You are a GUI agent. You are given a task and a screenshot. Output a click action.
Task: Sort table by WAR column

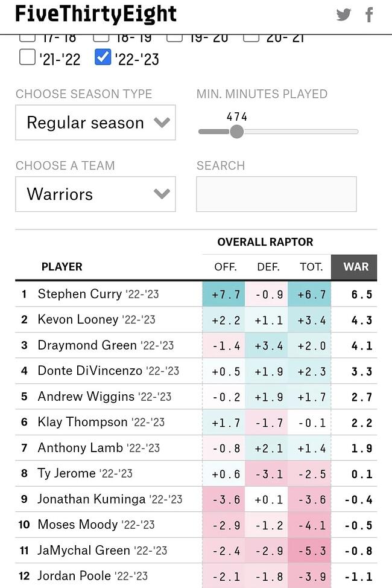click(x=356, y=267)
